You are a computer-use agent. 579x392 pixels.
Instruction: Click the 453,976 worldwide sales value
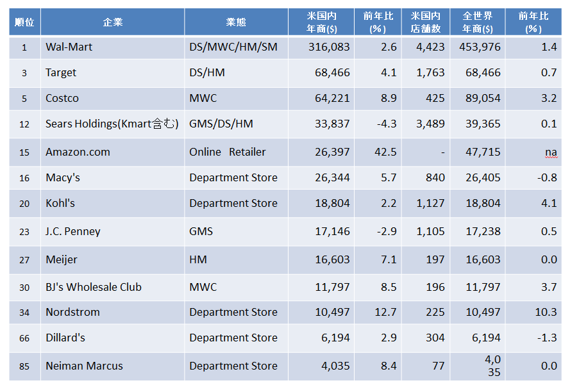[x=480, y=47]
